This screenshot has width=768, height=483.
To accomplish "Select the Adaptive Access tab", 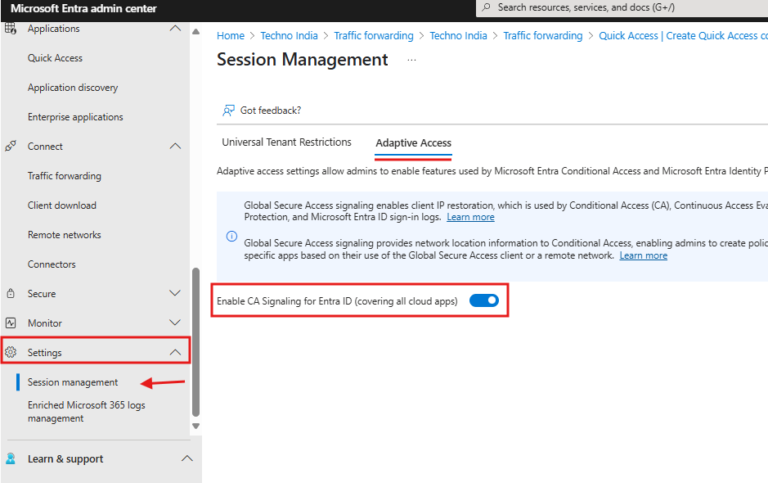I will [x=413, y=144].
